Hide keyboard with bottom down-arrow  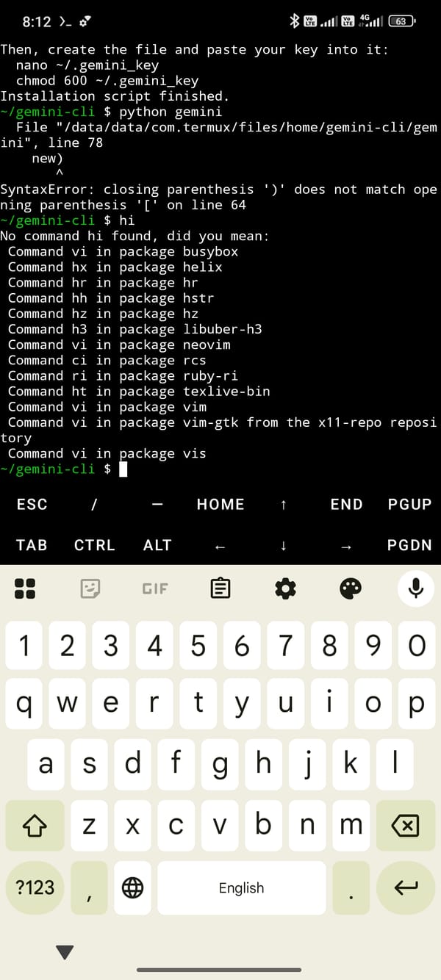(65, 953)
